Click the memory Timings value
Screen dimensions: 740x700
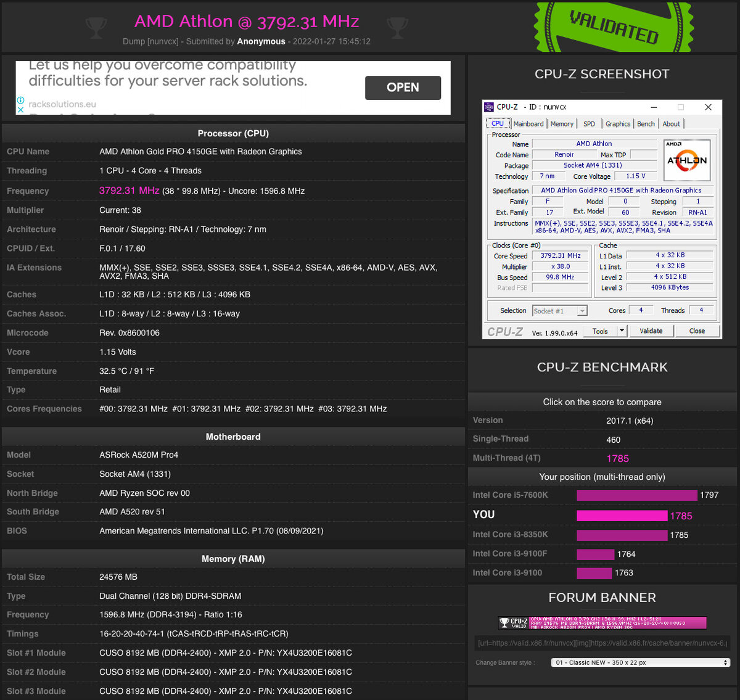click(194, 634)
